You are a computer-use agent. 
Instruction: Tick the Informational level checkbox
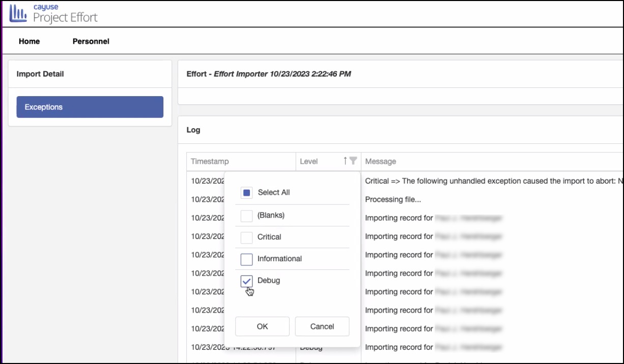[246, 259]
